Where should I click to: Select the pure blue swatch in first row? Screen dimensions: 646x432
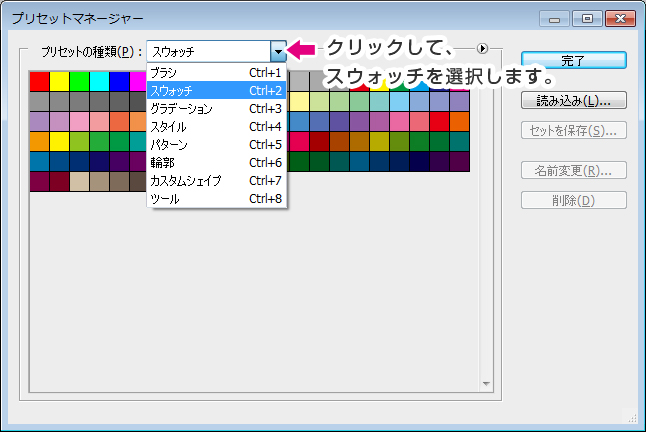[119, 81]
